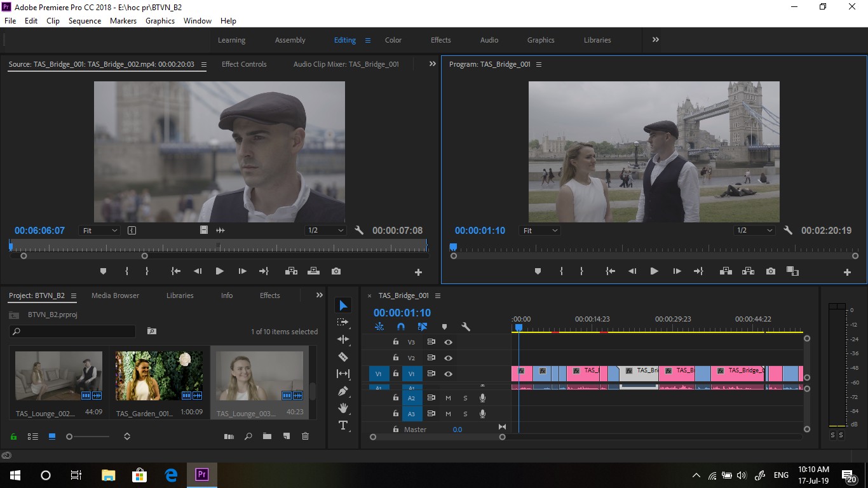This screenshot has height=488, width=868.
Task: Play the Program monitor sequence
Action: tap(654, 271)
